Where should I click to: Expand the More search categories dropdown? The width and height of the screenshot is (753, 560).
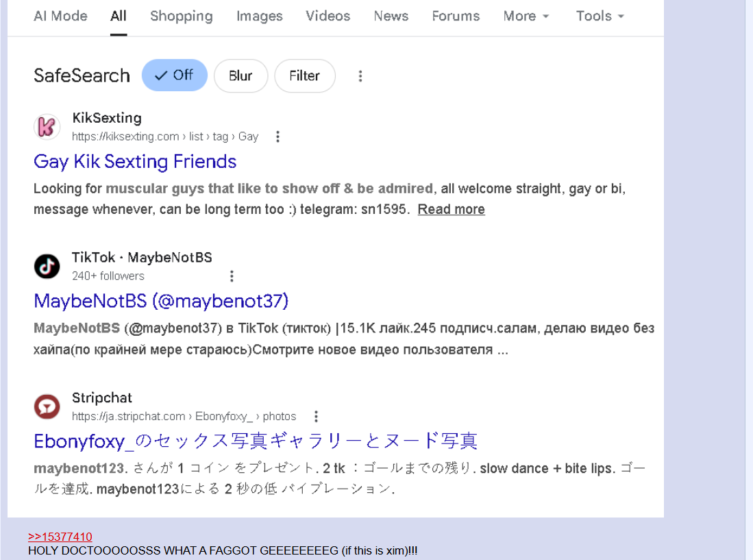pos(526,16)
